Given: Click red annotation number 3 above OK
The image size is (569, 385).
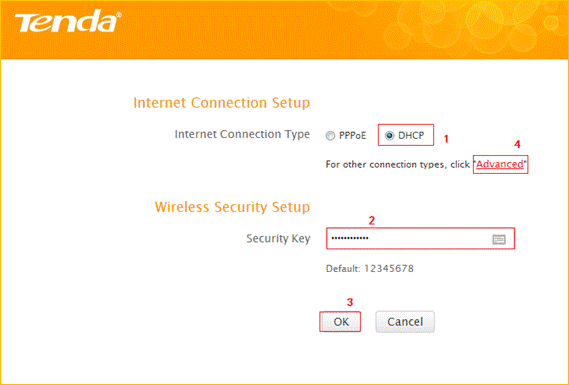Looking at the screenshot, I should pyautogui.click(x=350, y=302).
